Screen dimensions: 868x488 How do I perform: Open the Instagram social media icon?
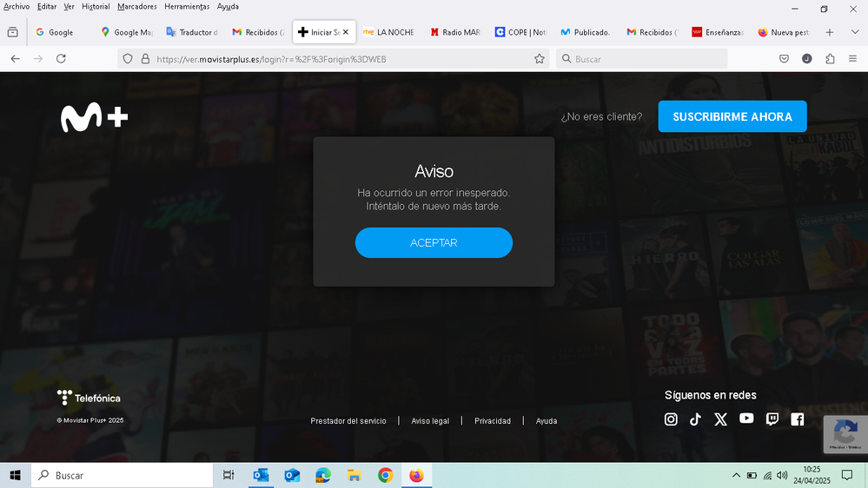[671, 419]
